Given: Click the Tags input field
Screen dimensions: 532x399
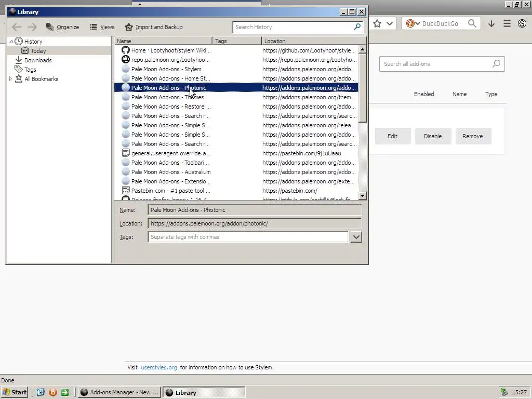Looking at the screenshot, I should 248,237.
